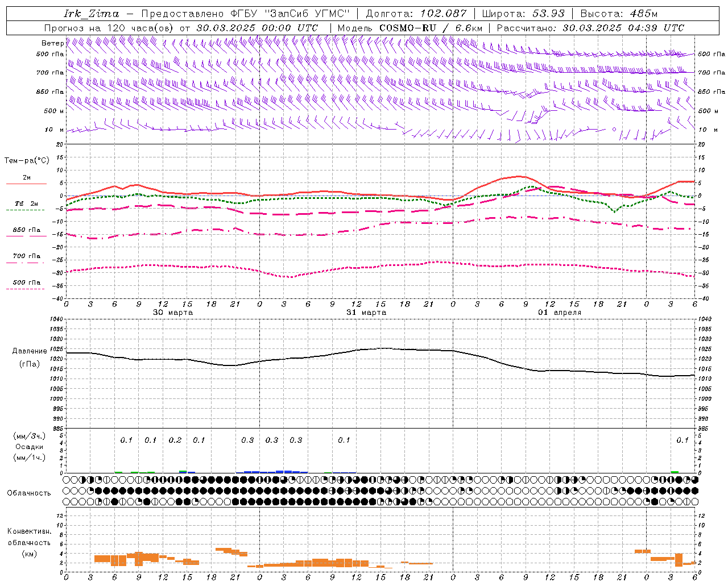
Task: Click the 850 гПа temperature legend entry
Action: (26, 232)
